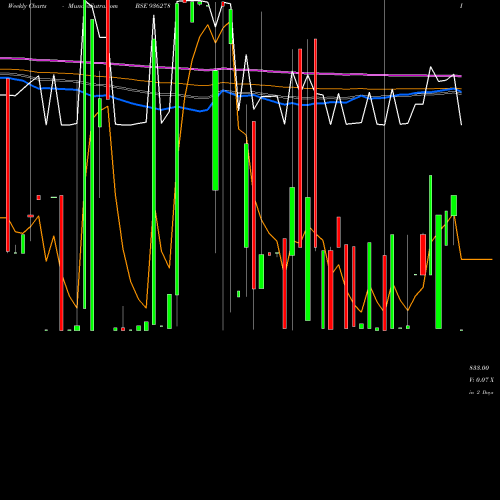Click the MunafaSutra.com source label

pos(93,6)
